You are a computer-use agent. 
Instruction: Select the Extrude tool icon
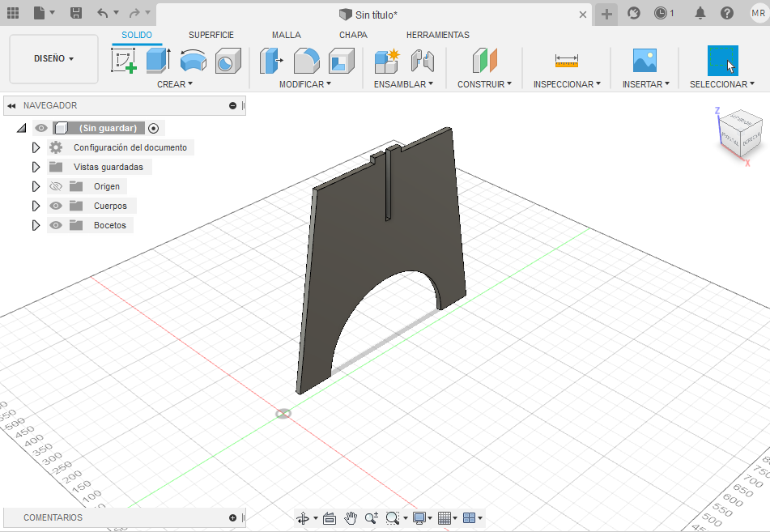point(158,61)
